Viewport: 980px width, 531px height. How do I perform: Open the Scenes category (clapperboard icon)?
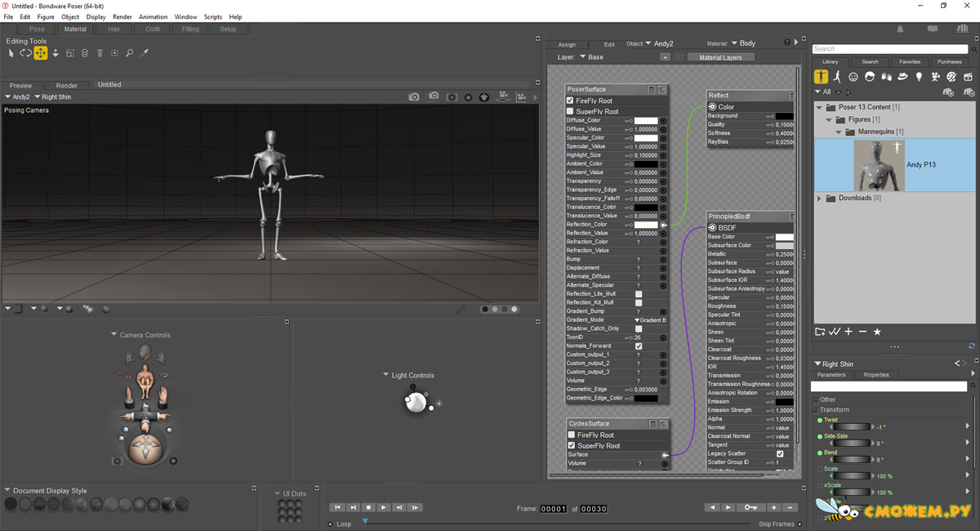point(968,77)
